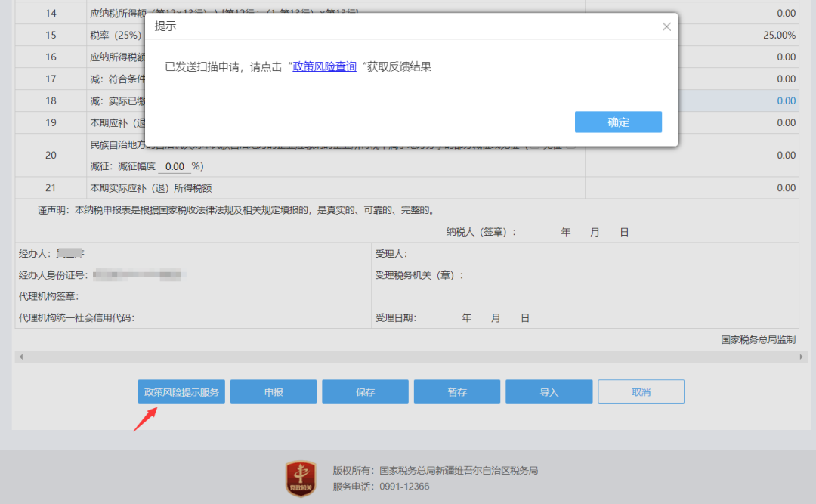
Task: Click 暂存 to save temporarily
Action: point(457,391)
